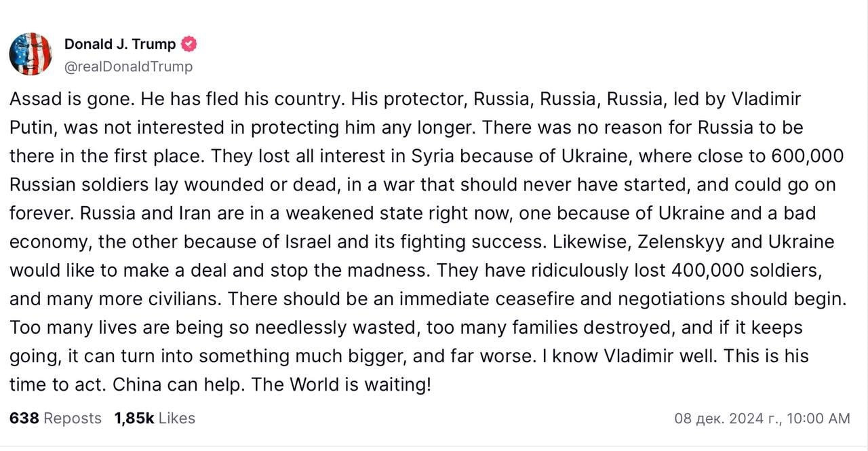This screenshot has width=868, height=451.
Task: Click the closing "The World is waiting!"
Action: point(341,385)
